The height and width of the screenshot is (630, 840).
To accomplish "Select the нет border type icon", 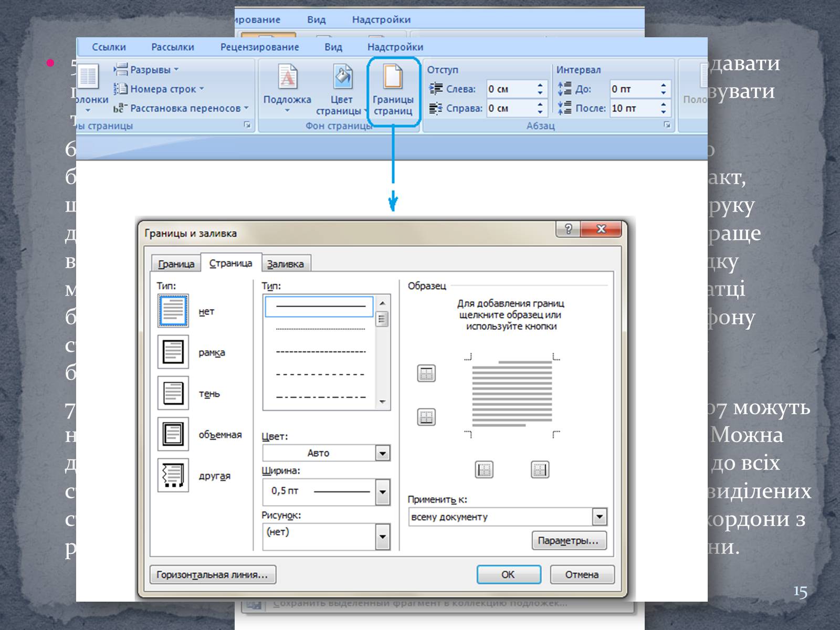I will (x=173, y=311).
